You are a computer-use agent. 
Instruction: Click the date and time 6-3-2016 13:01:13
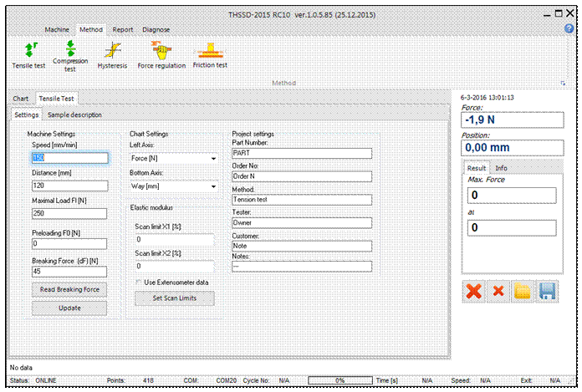coord(487,98)
